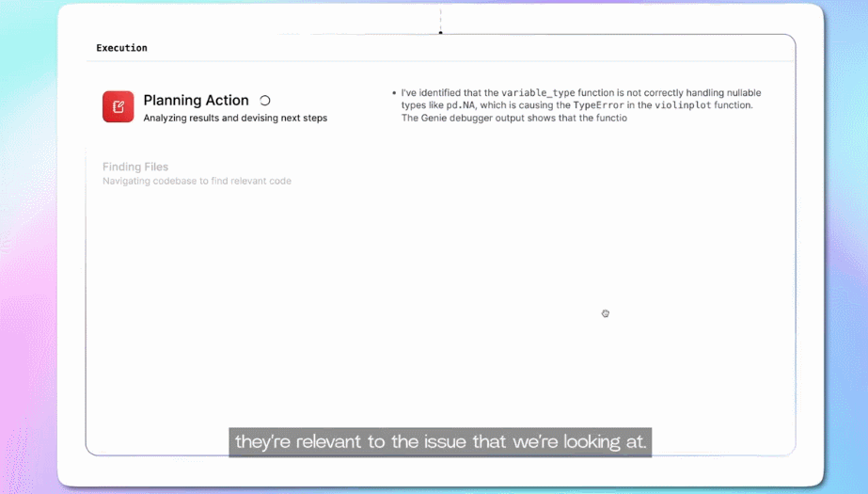Click the variable_type code term
868x494 pixels.
click(537, 93)
